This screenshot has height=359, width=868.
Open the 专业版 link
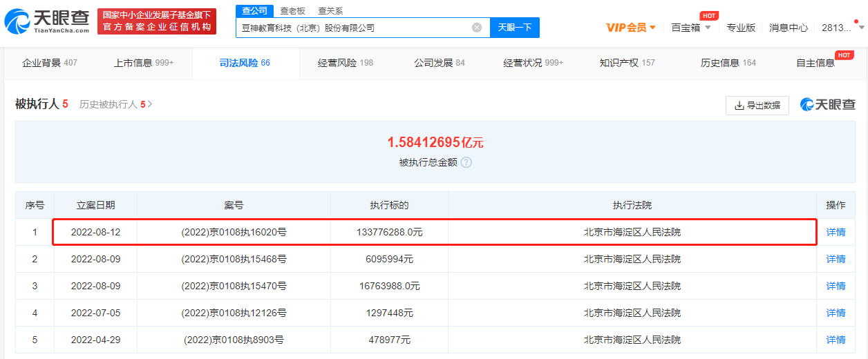tap(741, 28)
